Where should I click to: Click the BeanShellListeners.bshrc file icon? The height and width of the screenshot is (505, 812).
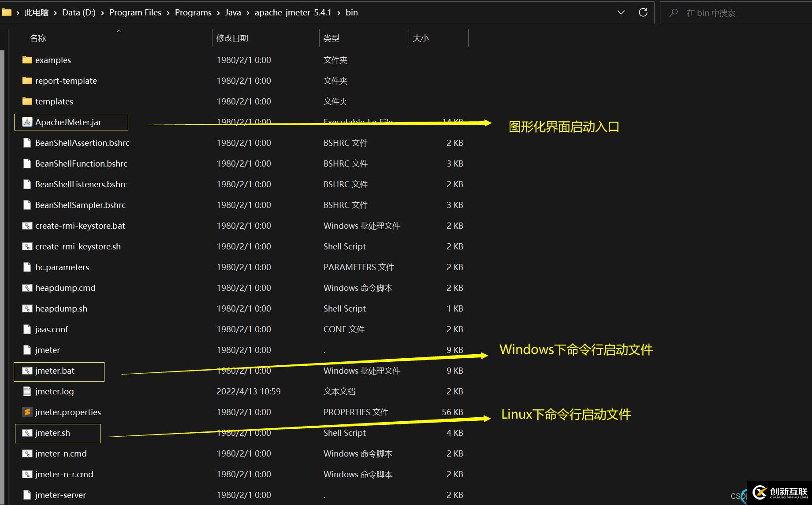(27, 184)
